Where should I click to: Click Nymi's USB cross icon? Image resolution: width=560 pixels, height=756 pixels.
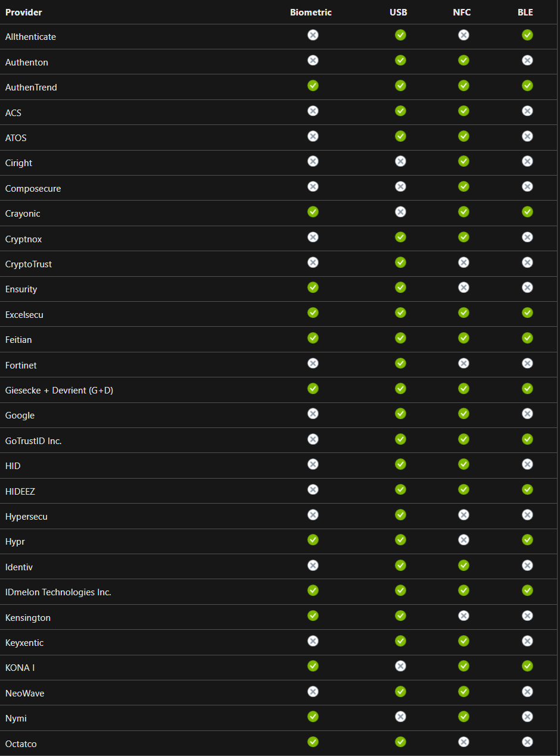[400, 717]
